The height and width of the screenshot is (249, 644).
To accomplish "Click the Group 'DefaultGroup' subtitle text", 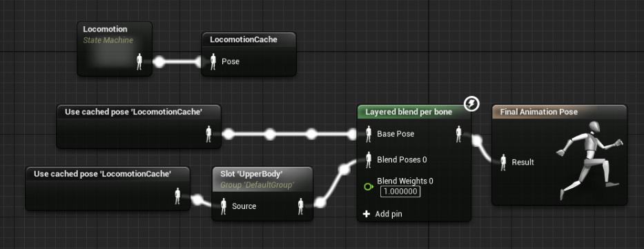I will coord(257,185).
